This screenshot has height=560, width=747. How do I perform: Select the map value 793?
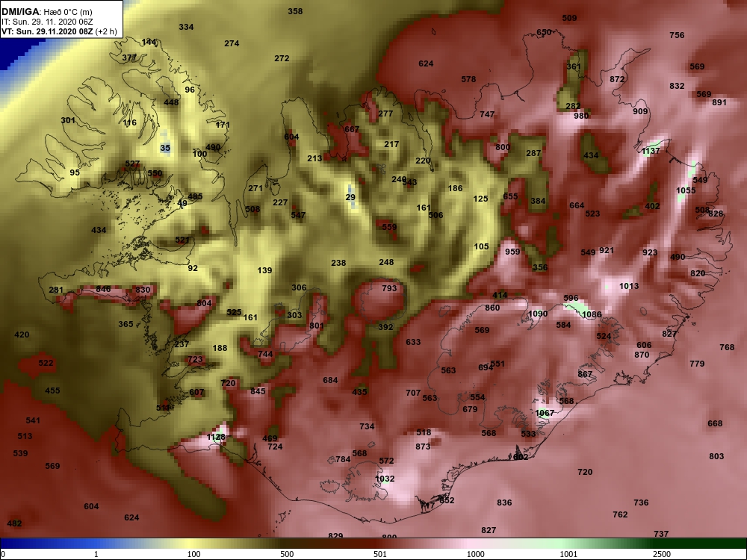coord(389,287)
